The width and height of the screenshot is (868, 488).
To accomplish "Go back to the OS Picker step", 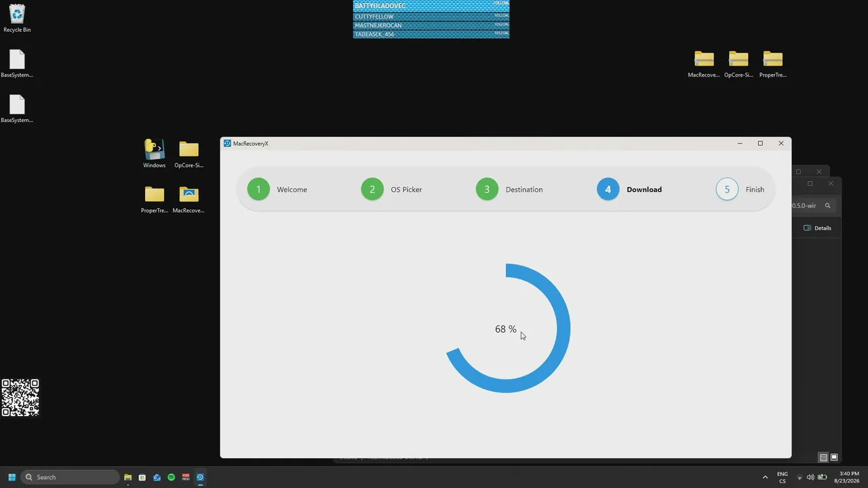I will [x=372, y=190].
